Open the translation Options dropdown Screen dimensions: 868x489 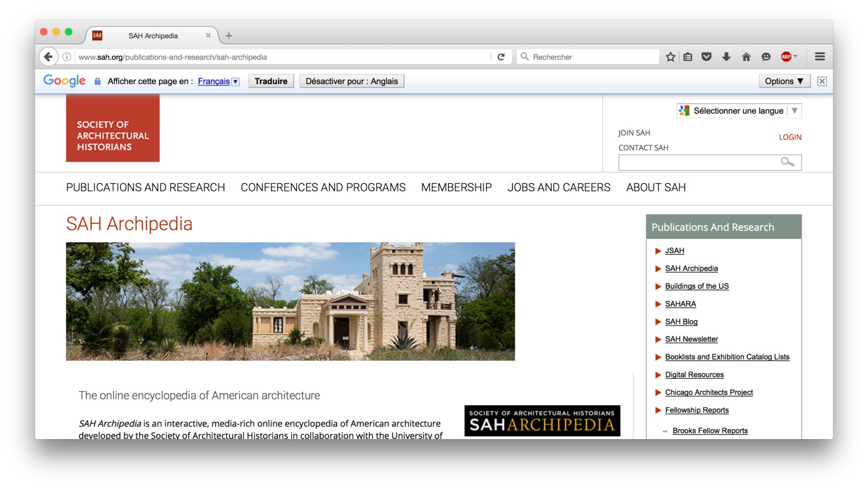coord(784,81)
